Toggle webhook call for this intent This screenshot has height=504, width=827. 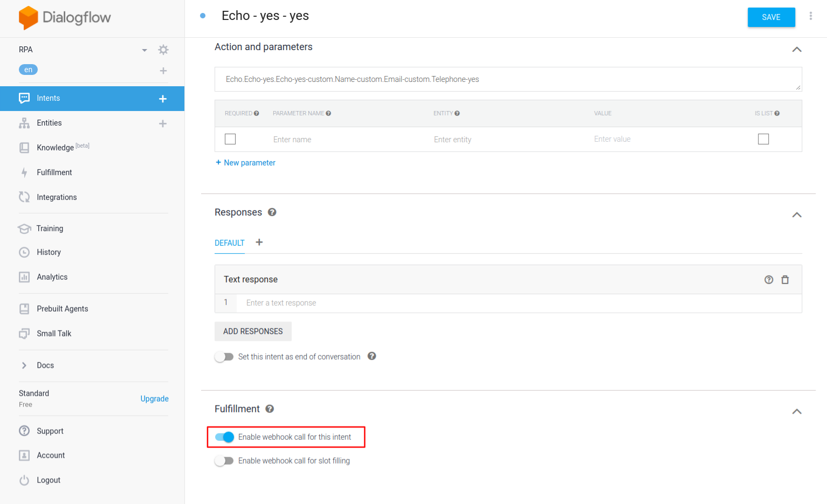click(225, 437)
